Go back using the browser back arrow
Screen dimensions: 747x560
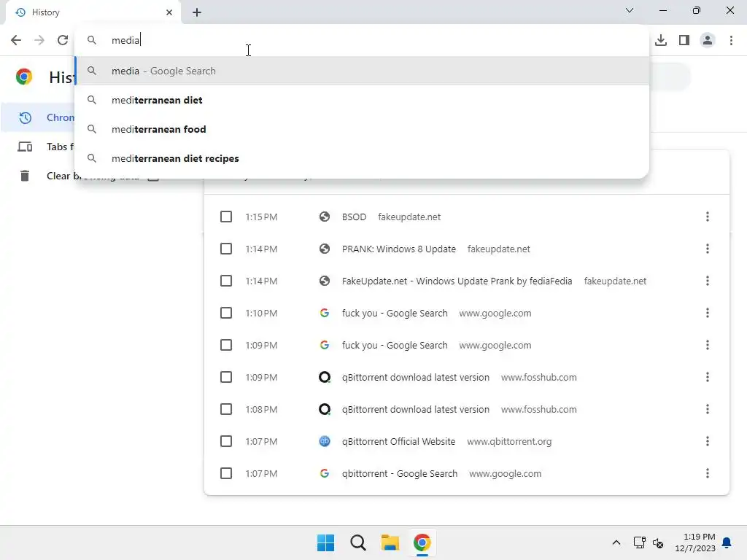(x=16, y=40)
